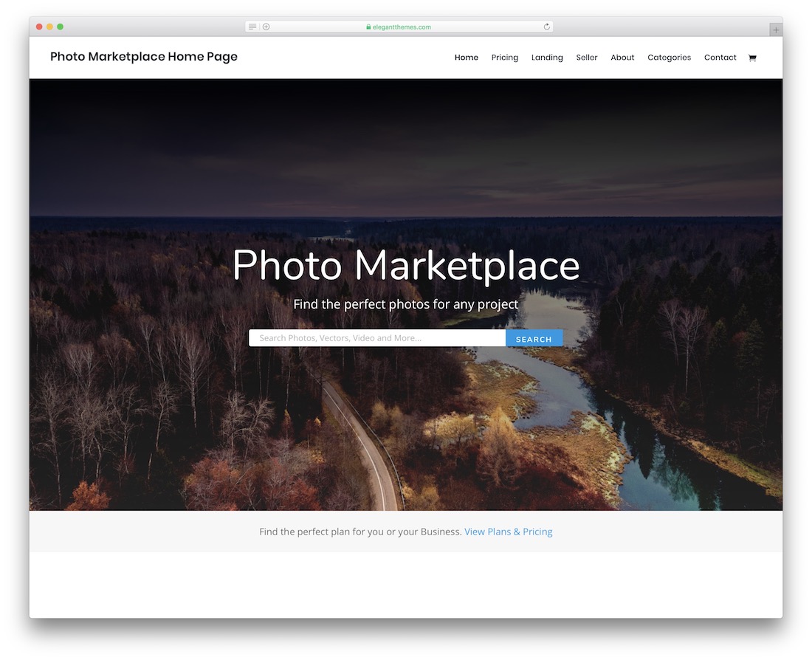Open the shopping cart icon

pos(752,58)
